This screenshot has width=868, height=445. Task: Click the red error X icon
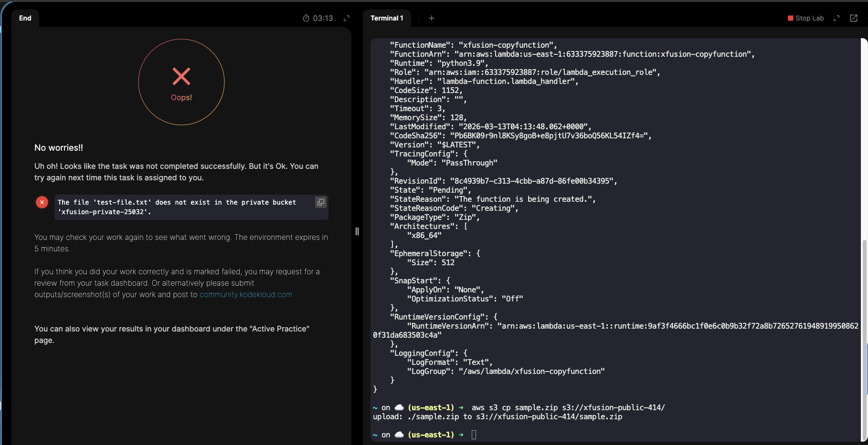(x=42, y=202)
